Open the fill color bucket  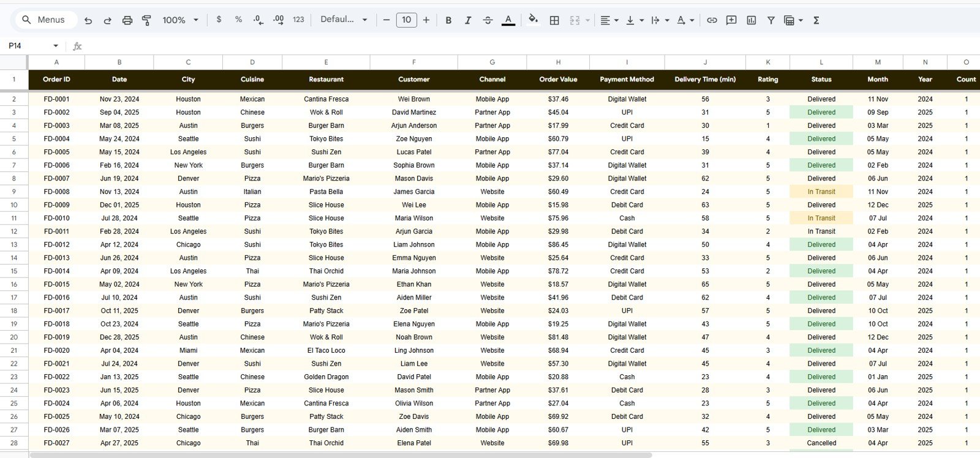533,20
